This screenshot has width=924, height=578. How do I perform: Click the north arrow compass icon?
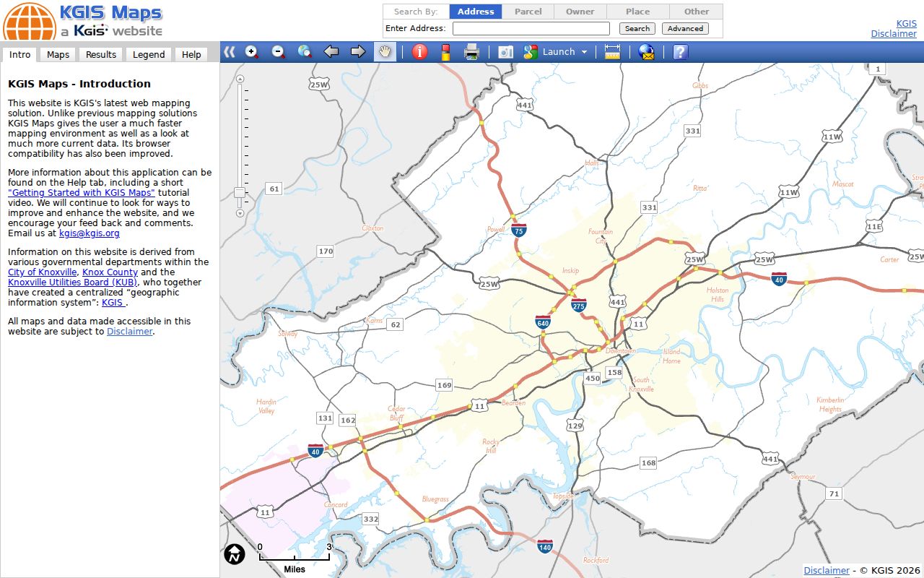point(235,554)
